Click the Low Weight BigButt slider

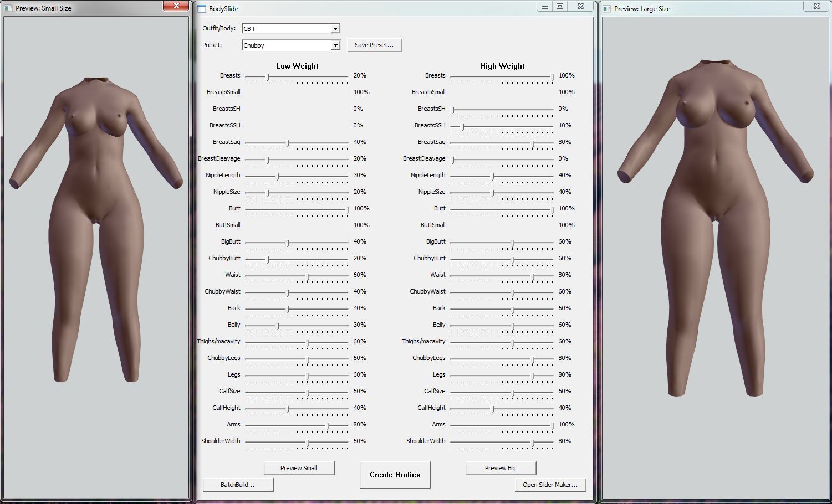coord(297,244)
